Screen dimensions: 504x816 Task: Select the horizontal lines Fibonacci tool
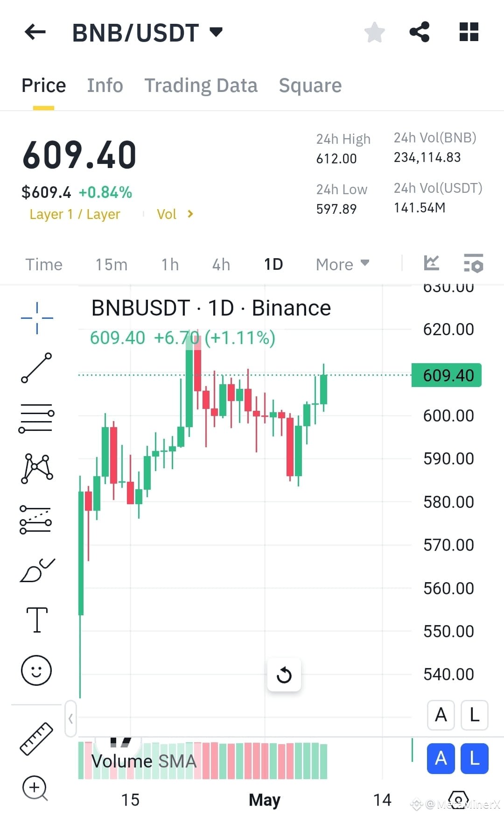[36, 418]
